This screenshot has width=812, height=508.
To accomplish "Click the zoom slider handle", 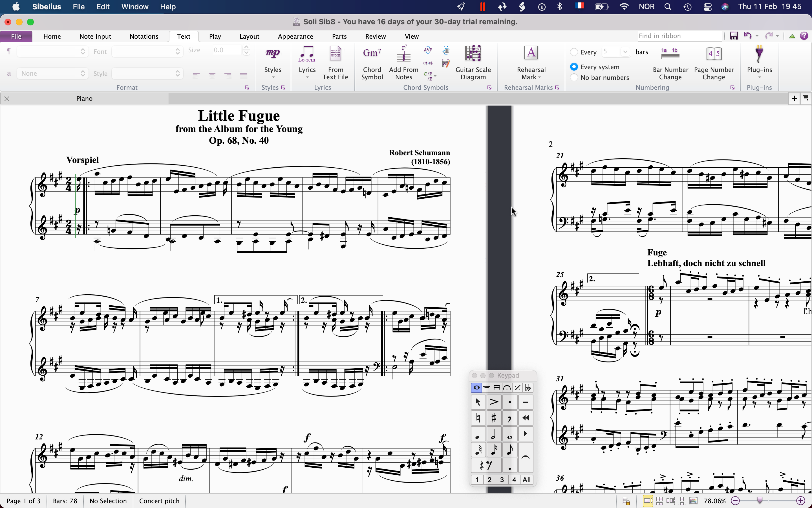I will (760, 501).
